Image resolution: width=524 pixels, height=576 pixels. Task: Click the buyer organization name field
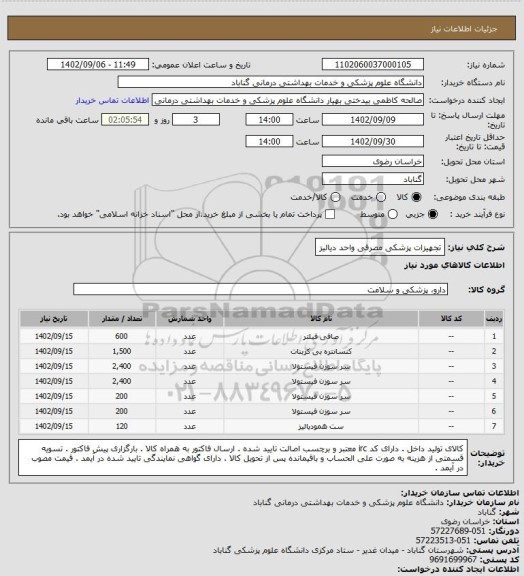(x=270, y=83)
